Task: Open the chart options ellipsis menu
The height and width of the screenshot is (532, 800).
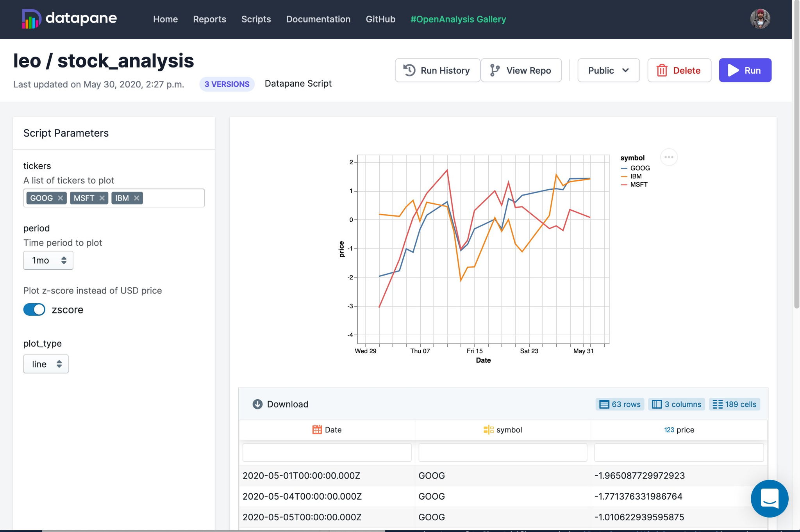Action: (x=669, y=157)
